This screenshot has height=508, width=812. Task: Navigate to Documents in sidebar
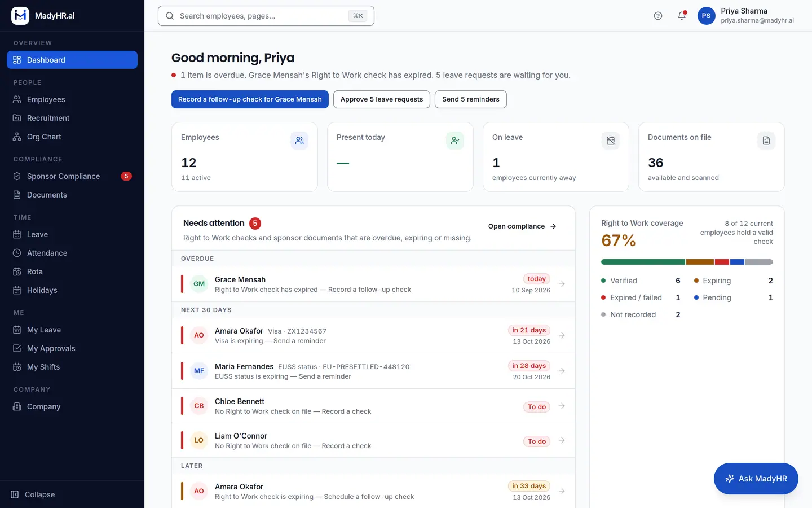(x=72, y=195)
